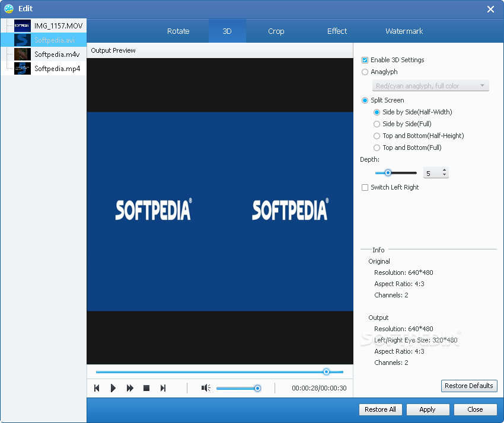Click Restore All button
The width and height of the screenshot is (504, 423).
380,409
